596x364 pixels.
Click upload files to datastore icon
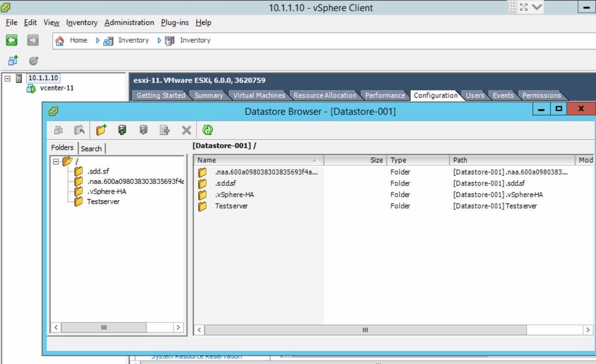click(x=122, y=130)
